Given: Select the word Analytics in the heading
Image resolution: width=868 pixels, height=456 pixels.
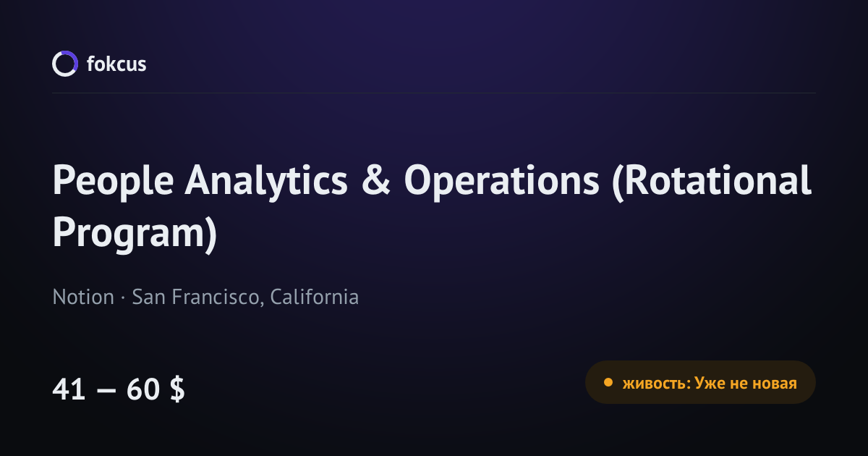Looking at the screenshot, I should 265,182.
